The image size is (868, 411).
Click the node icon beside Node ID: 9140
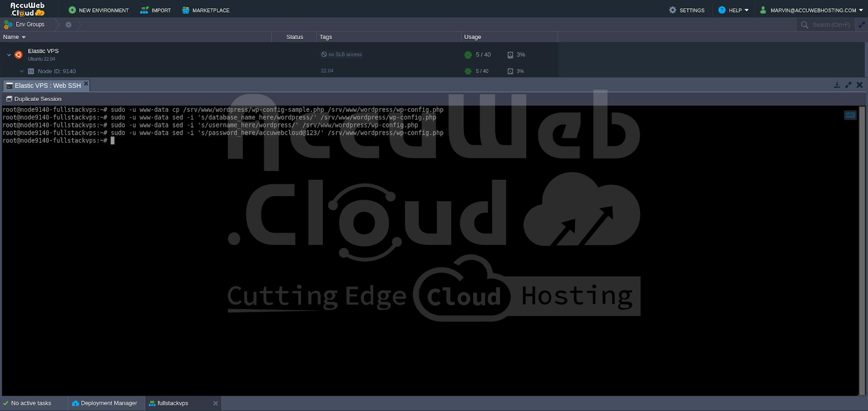pos(31,71)
